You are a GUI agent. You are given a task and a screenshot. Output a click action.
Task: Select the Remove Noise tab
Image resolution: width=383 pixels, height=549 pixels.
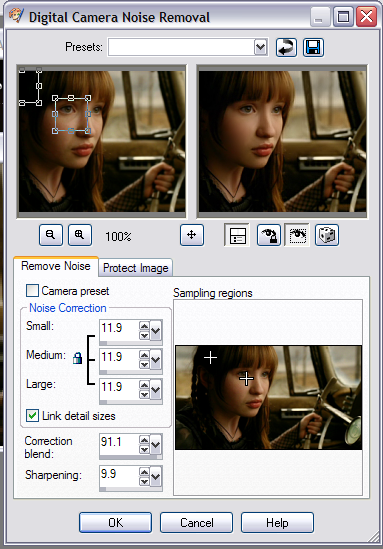tap(56, 266)
